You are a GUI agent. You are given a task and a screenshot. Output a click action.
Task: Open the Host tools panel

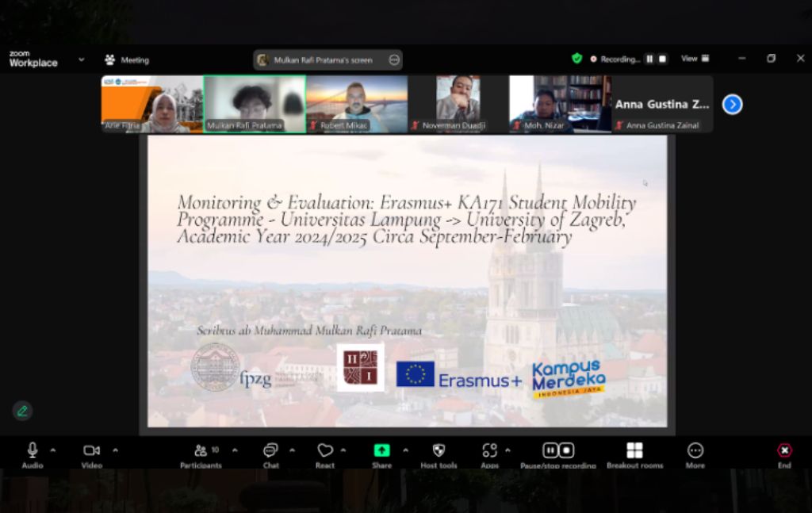point(438,448)
